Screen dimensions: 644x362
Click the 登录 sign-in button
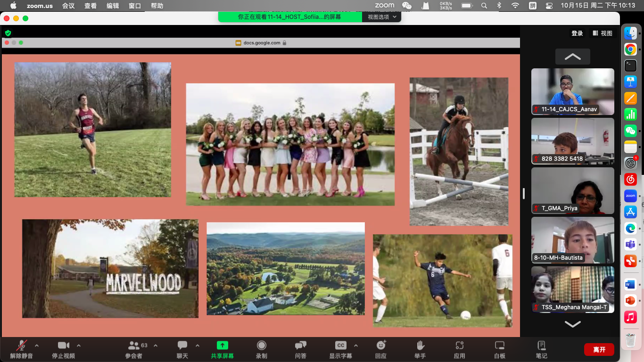577,33
